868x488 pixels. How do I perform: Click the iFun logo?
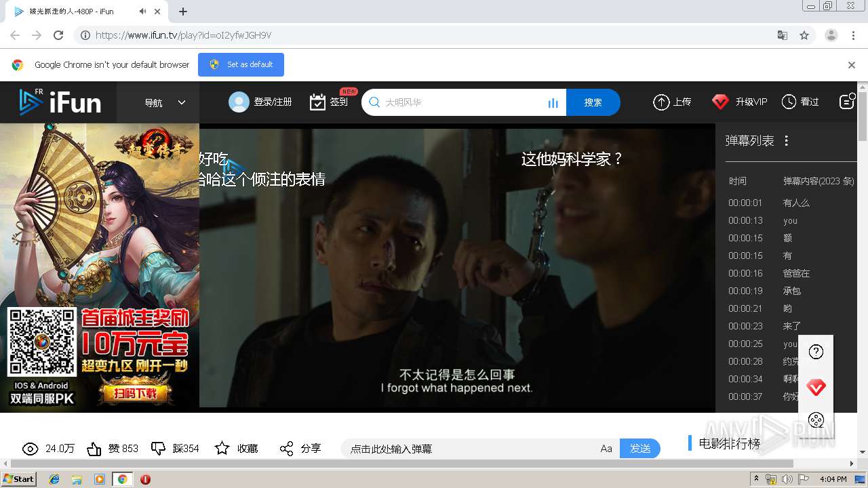click(x=60, y=102)
